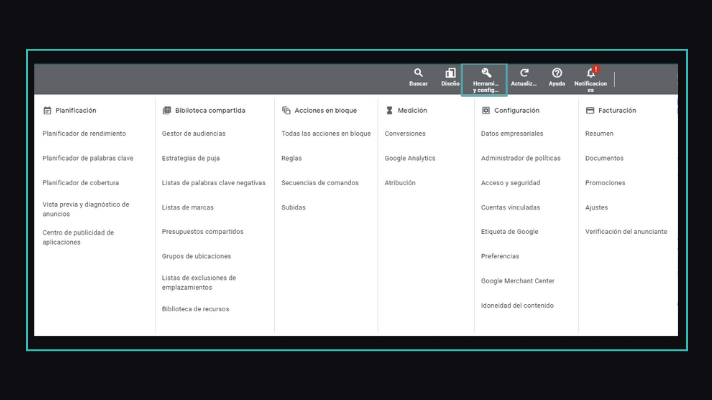
Task: Open the Diseño layout icon
Action: [x=450, y=73]
